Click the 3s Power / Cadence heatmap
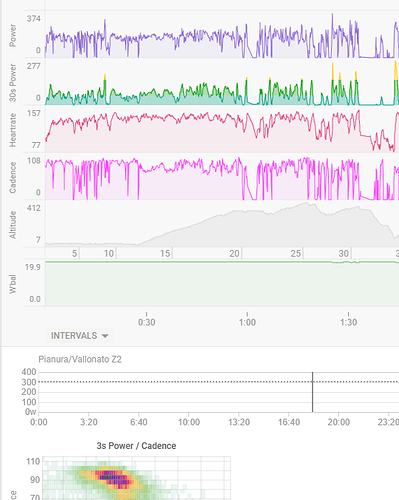 137,478
